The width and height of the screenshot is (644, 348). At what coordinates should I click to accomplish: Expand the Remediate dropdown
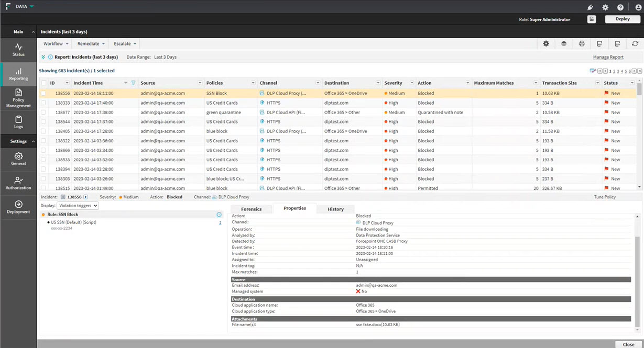click(x=91, y=44)
